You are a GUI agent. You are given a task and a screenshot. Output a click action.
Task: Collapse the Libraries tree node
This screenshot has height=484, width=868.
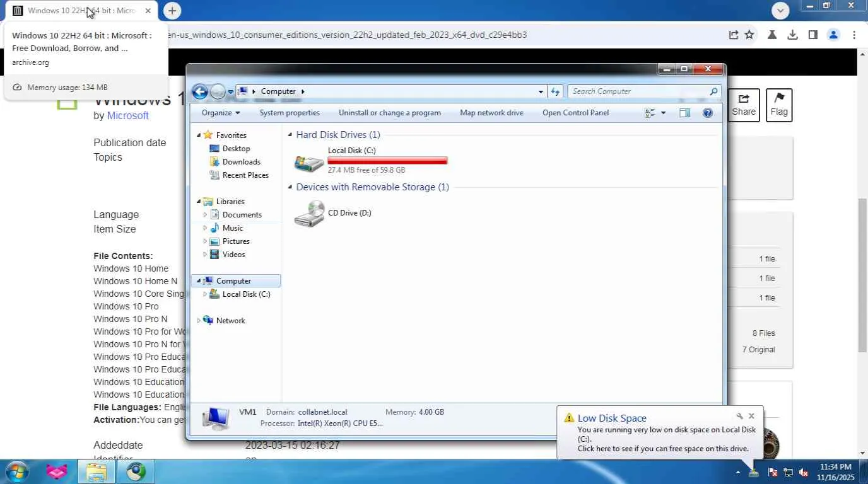[x=199, y=202]
